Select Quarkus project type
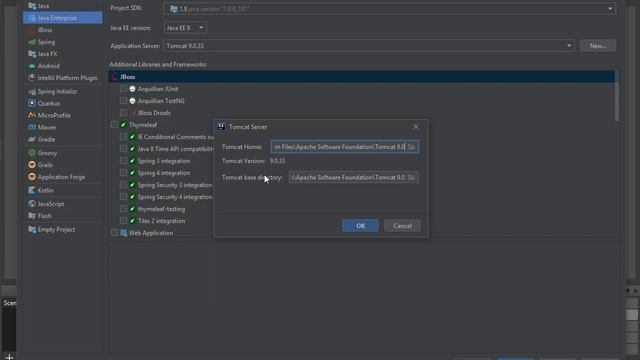 (x=48, y=103)
